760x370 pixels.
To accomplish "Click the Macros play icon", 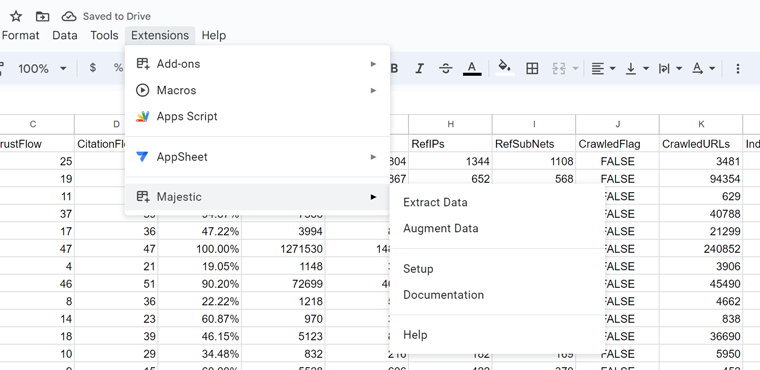I will (x=142, y=90).
